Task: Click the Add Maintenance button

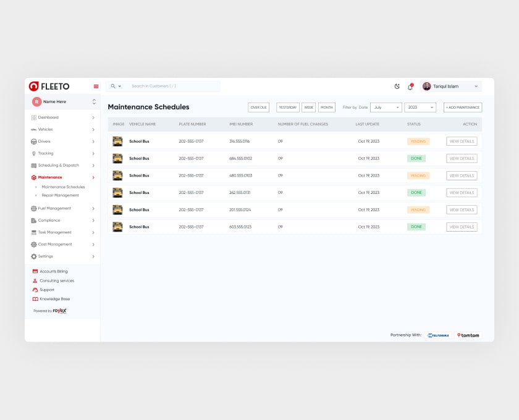Action: (x=462, y=107)
